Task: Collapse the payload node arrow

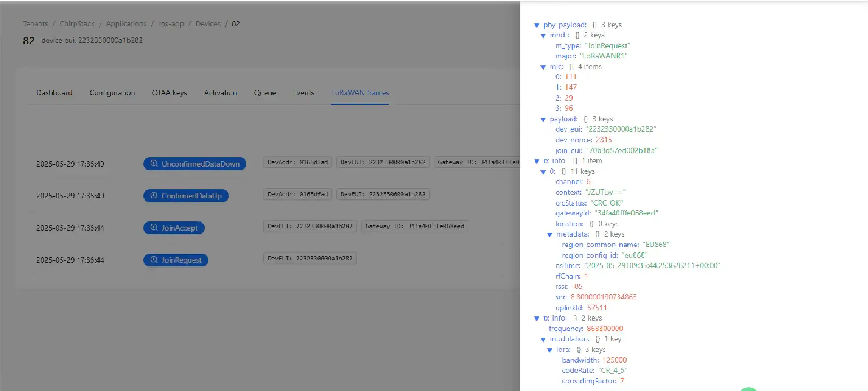Action: pos(543,119)
